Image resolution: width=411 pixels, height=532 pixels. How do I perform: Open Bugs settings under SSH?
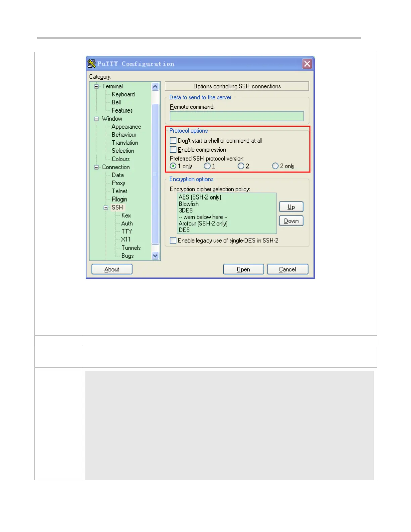coord(127,256)
